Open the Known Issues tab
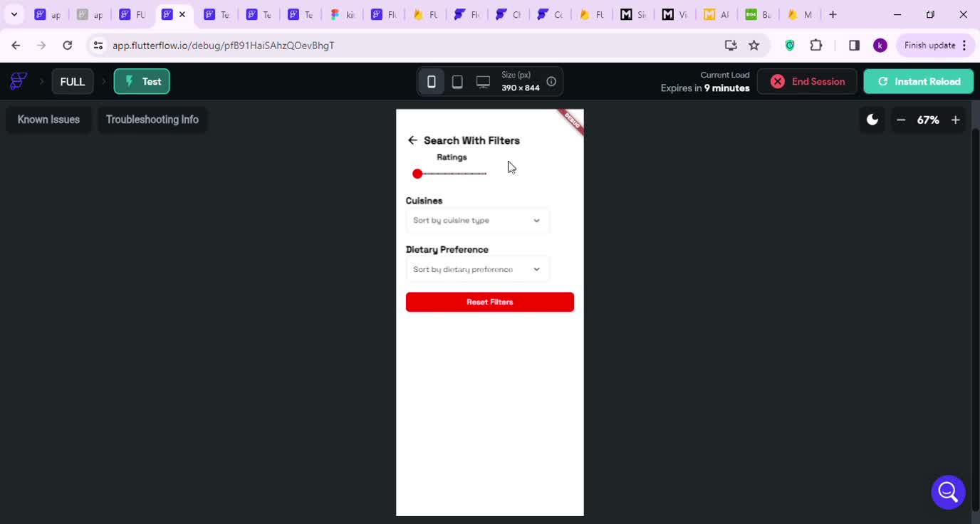The image size is (980, 524). click(x=48, y=120)
